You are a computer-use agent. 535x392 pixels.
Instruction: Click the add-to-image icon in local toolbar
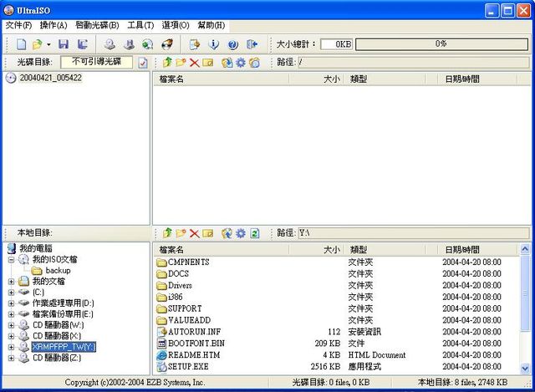[x=227, y=233]
